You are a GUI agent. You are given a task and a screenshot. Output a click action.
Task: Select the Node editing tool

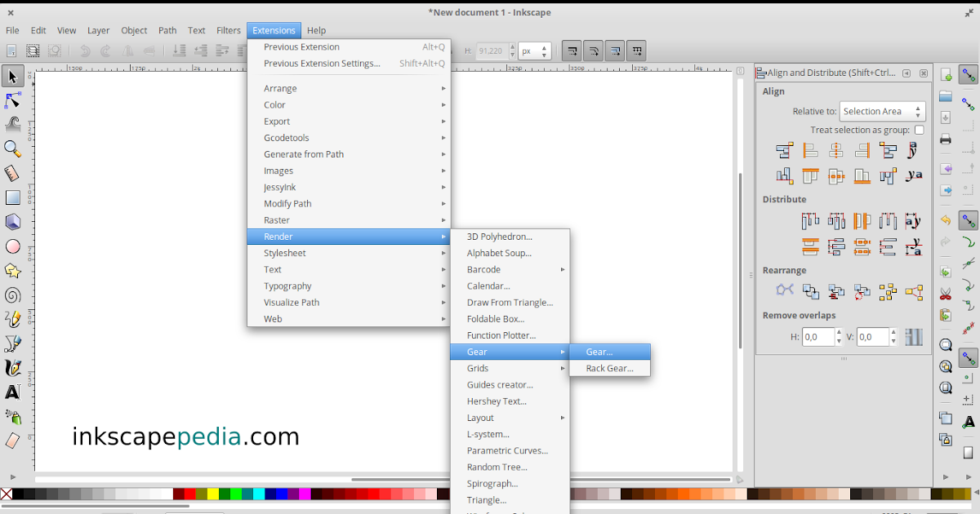click(12, 100)
